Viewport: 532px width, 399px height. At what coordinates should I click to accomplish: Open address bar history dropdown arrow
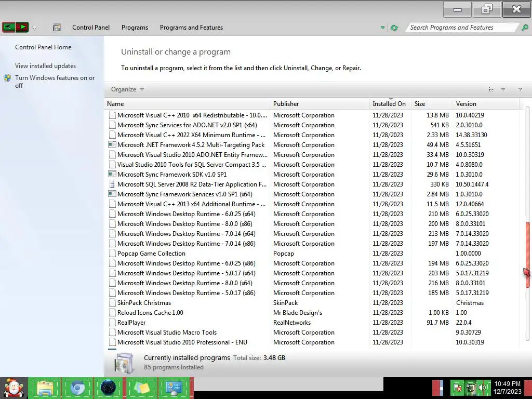(x=382, y=28)
